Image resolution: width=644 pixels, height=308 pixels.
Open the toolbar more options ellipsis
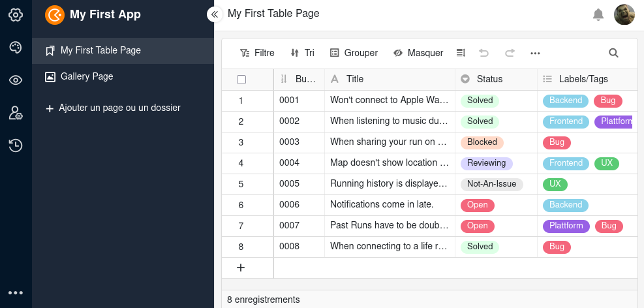pyautogui.click(x=535, y=53)
